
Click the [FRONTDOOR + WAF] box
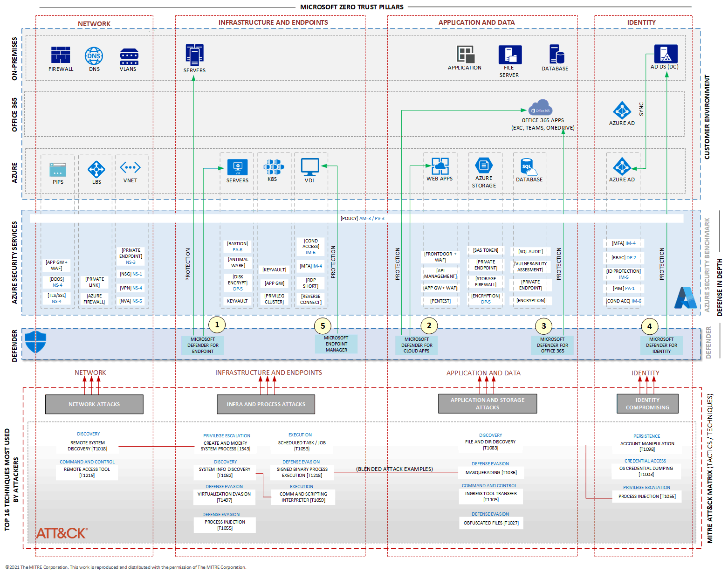pyautogui.click(x=440, y=257)
